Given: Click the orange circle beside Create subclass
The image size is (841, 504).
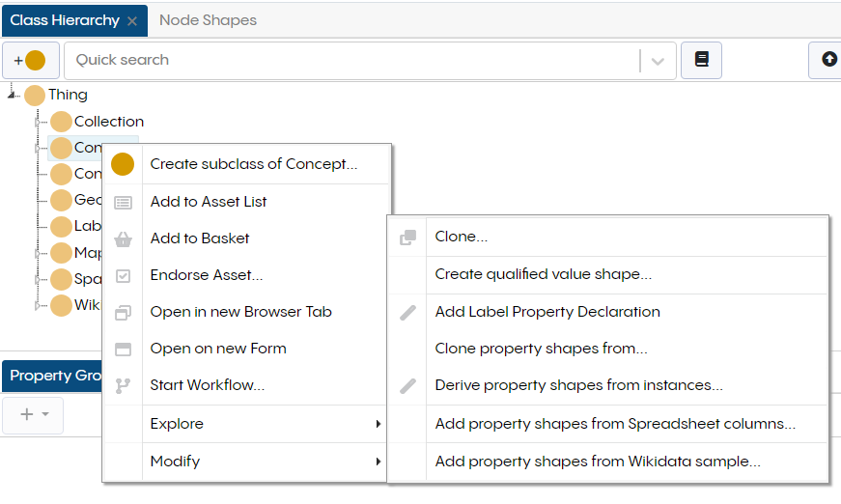Looking at the screenshot, I should coord(123,164).
